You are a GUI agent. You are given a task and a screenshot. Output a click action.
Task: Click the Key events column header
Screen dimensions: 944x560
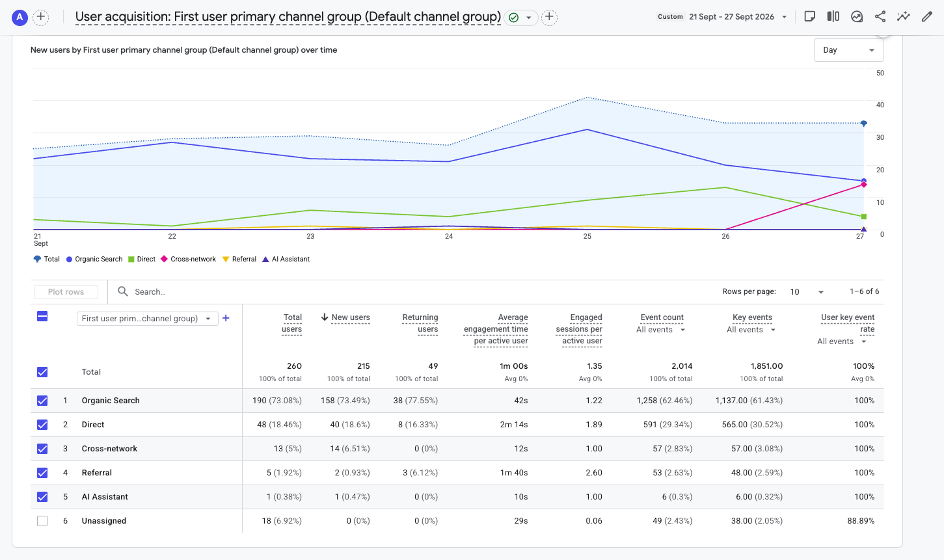(x=752, y=317)
